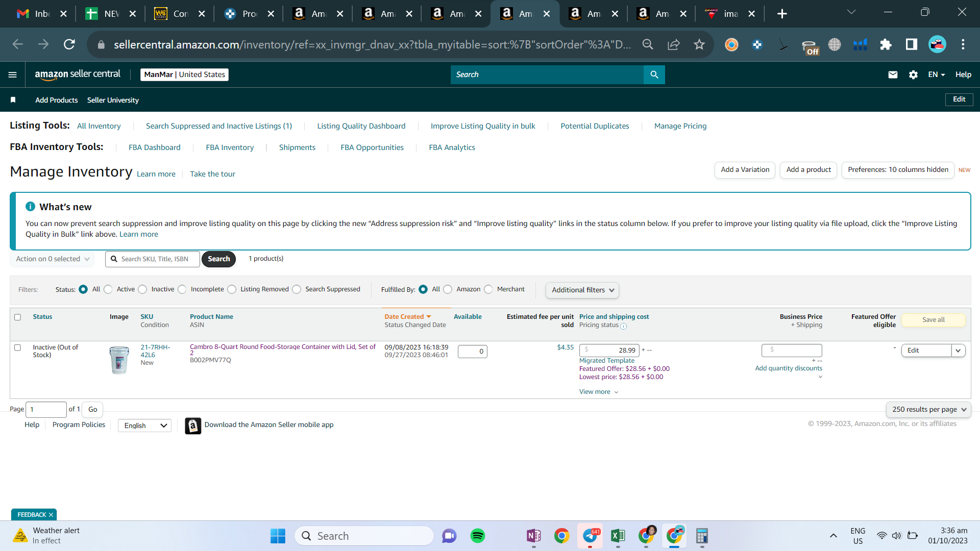Click the share page icon in address bar
The image size is (980, 551).
point(674,44)
